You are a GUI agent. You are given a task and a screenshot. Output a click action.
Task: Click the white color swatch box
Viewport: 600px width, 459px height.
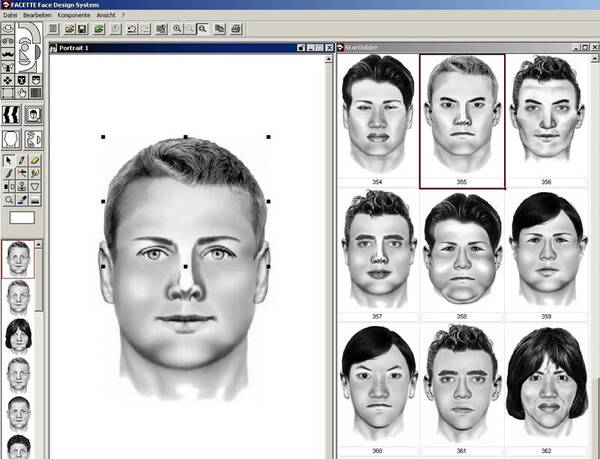pyautogui.click(x=22, y=216)
